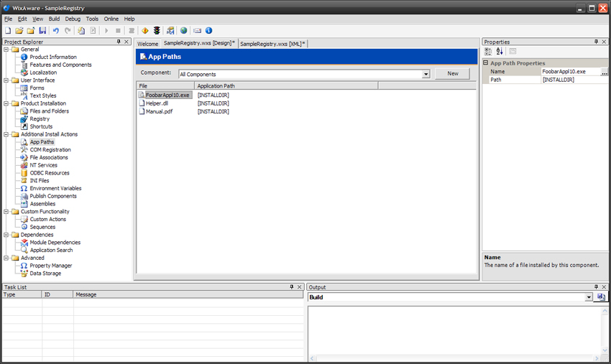Open Property Manager tree item
The image size is (611, 364).
[50, 266]
